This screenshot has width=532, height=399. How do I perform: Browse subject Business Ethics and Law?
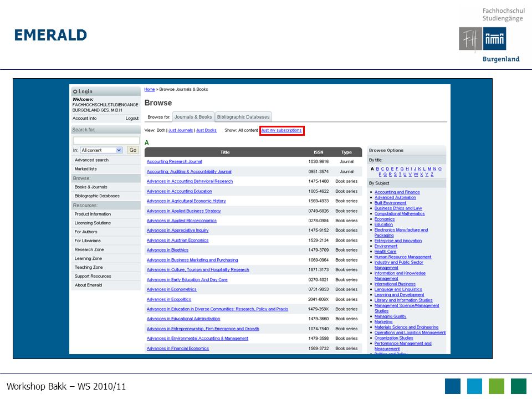point(398,208)
